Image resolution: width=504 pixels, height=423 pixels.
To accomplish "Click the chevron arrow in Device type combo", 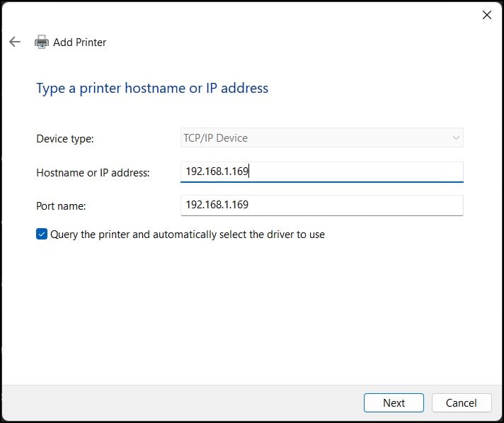I will pos(456,138).
